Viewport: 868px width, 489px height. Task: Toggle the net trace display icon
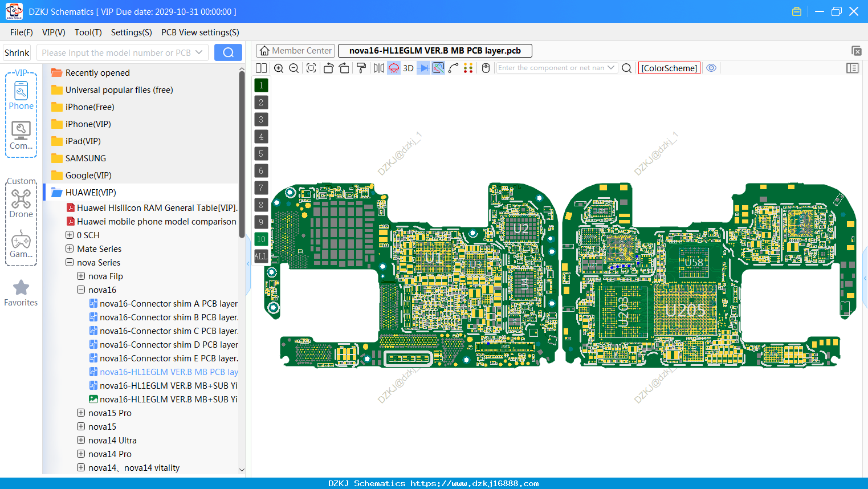coord(438,68)
